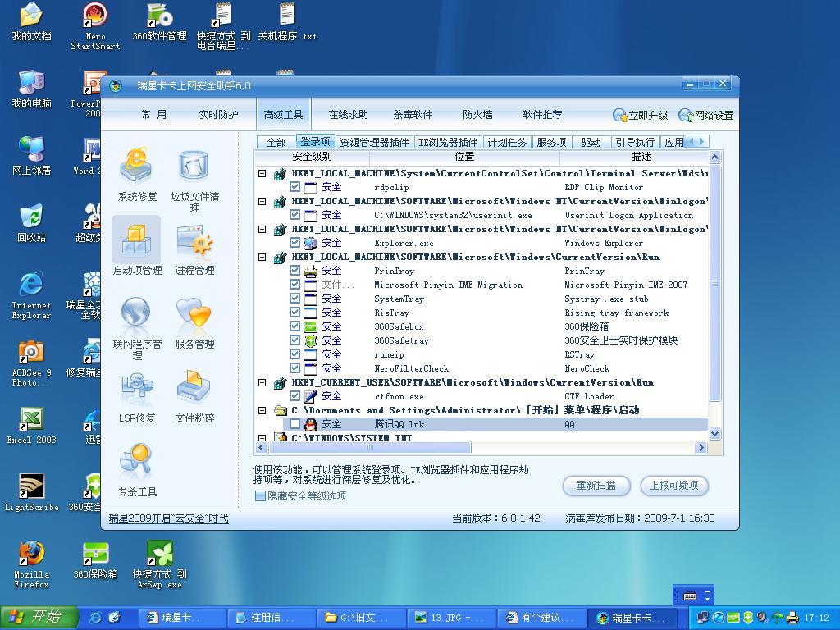
Task: Collapse HKEY_LOCAL_MACHINE CurrentVersion\Run group
Action: click(x=262, y=257)
